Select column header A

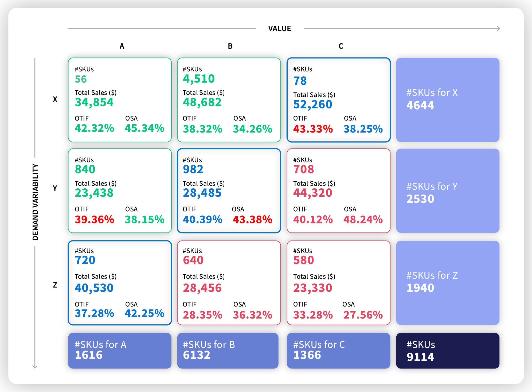[x=122, y=46]
